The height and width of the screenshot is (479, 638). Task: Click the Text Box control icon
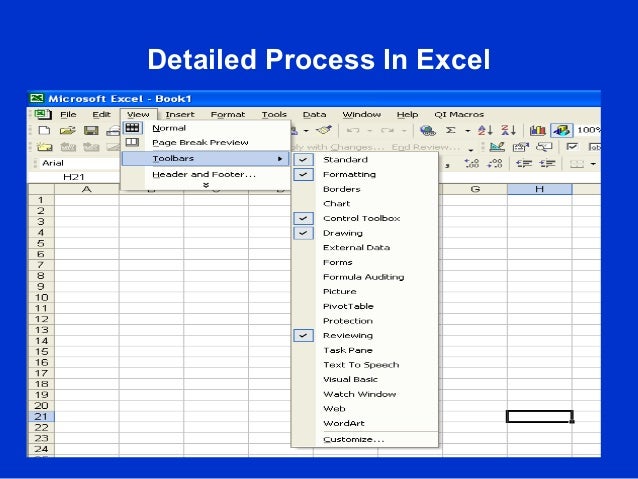(594, 147)
